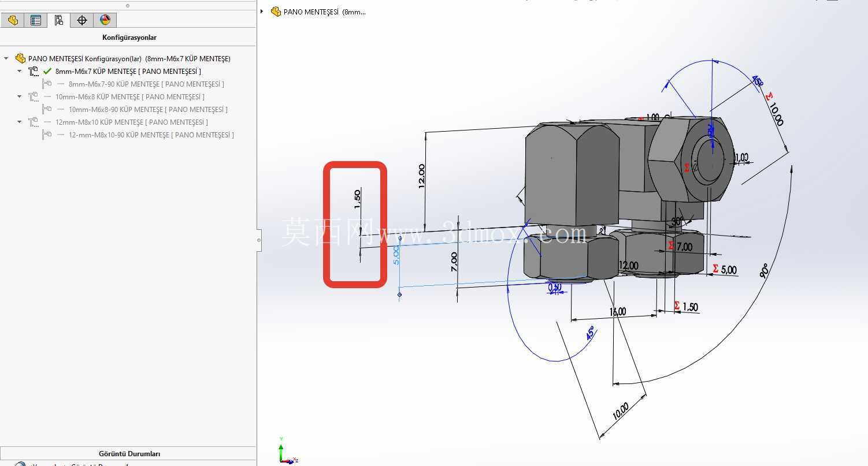Select the 16,00 horizontal dimension
This screenshot has height=466, width=868.
click(618, 312)
